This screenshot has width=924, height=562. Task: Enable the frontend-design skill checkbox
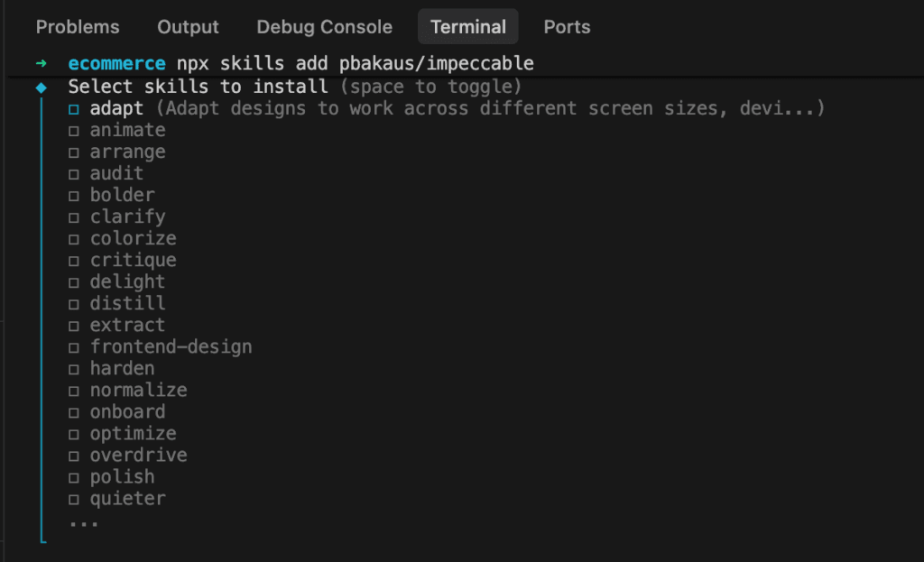click(x=74, y=347)
